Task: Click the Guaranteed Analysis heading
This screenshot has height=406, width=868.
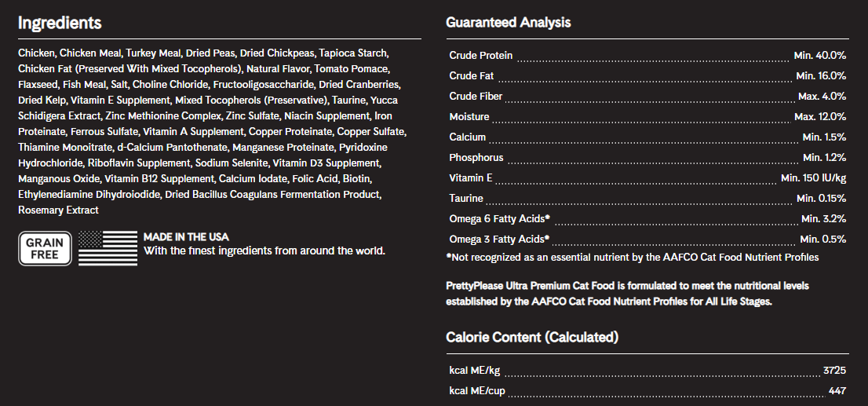Action: [508, 23]
